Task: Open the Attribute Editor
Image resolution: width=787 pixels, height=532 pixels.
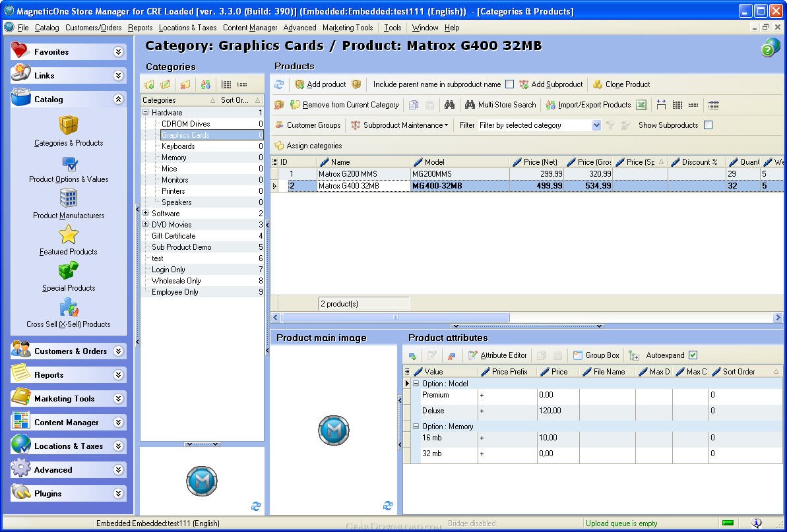Action: coord(497,355)
